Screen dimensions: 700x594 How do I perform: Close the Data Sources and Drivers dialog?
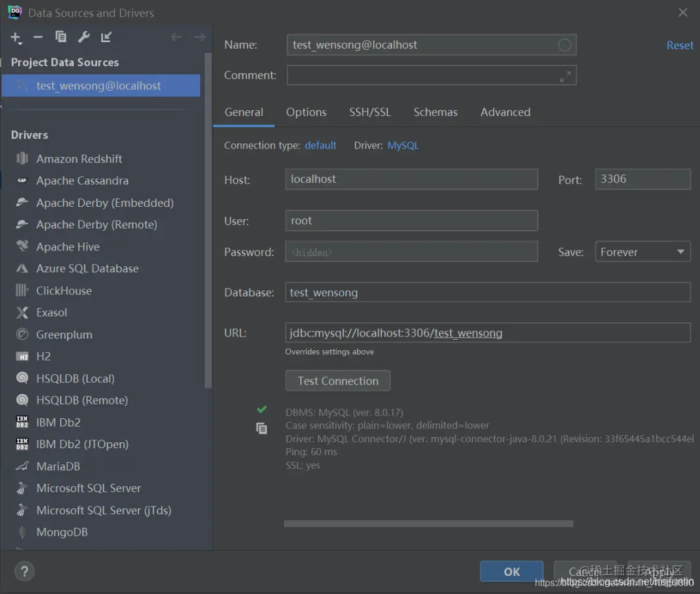coord(682,12)
